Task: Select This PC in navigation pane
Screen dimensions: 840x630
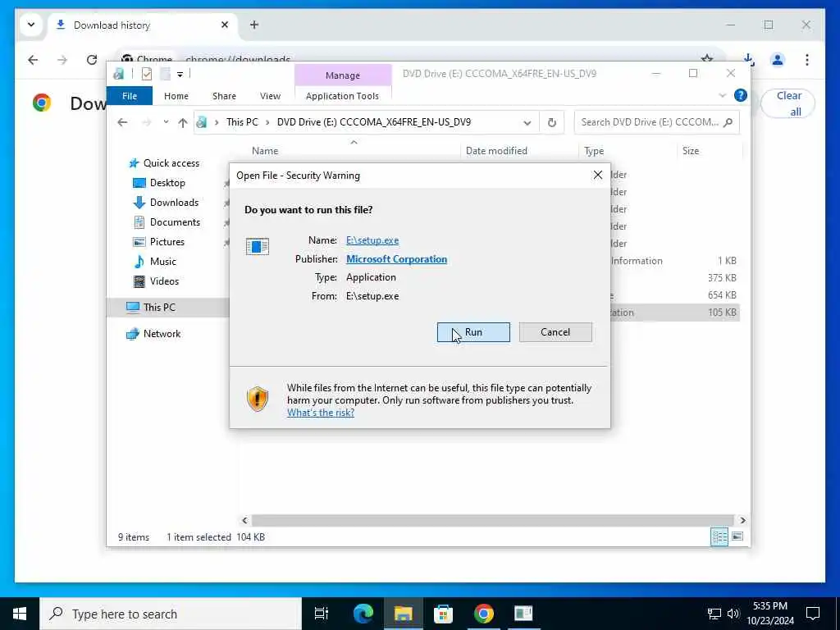Action: pyautogui.click(x=159, y=308)
